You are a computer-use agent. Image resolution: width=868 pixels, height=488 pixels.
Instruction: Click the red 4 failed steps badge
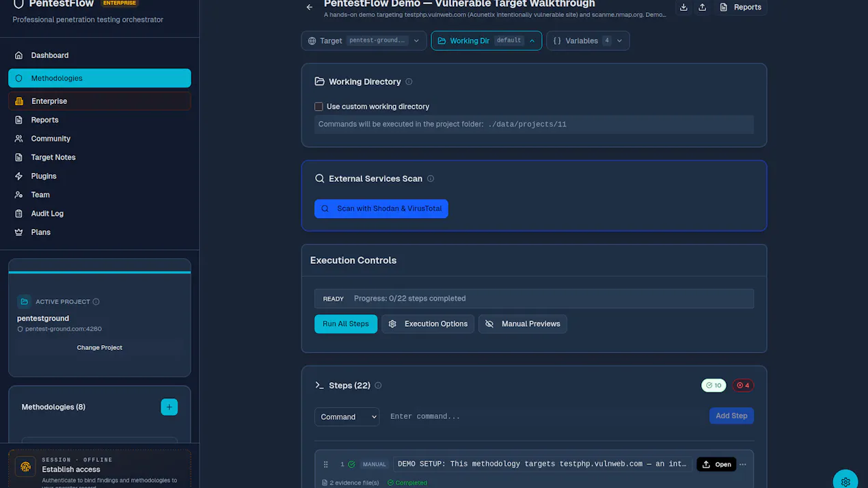pyautogui.click(x=743, y=385)
